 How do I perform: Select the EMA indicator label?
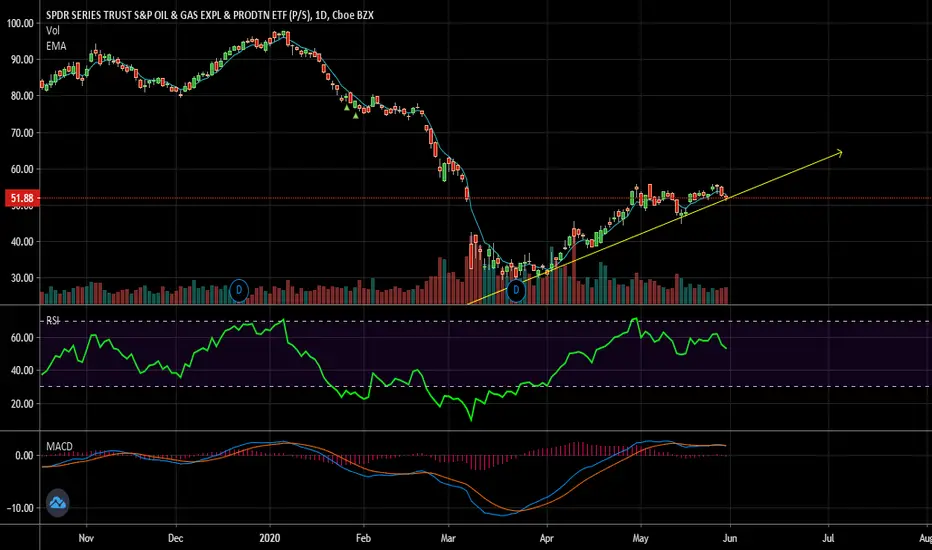point(56,46)
